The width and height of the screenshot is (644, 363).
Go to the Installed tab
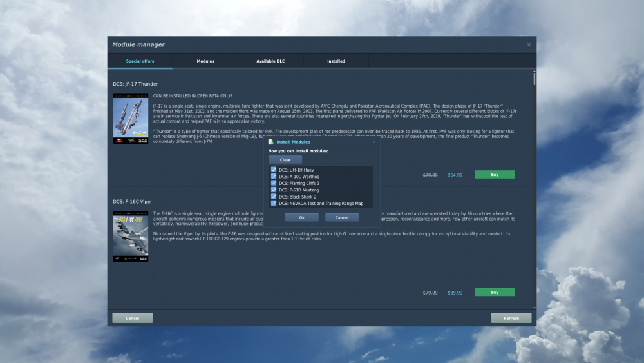point(336,61)
